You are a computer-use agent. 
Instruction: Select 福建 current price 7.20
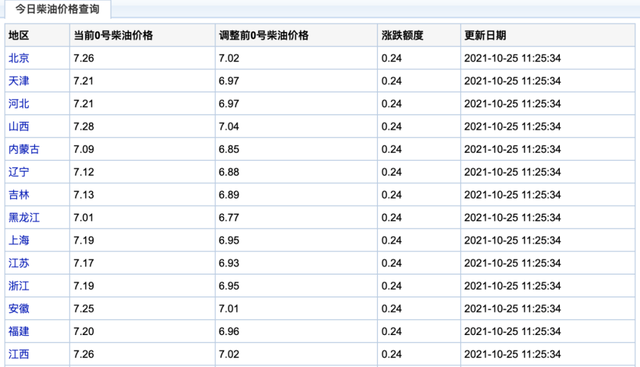pos(84,331)
